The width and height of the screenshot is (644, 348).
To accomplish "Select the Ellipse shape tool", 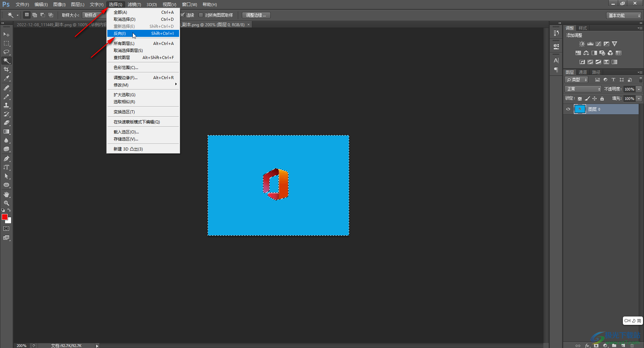I will [x=6, y=185].
